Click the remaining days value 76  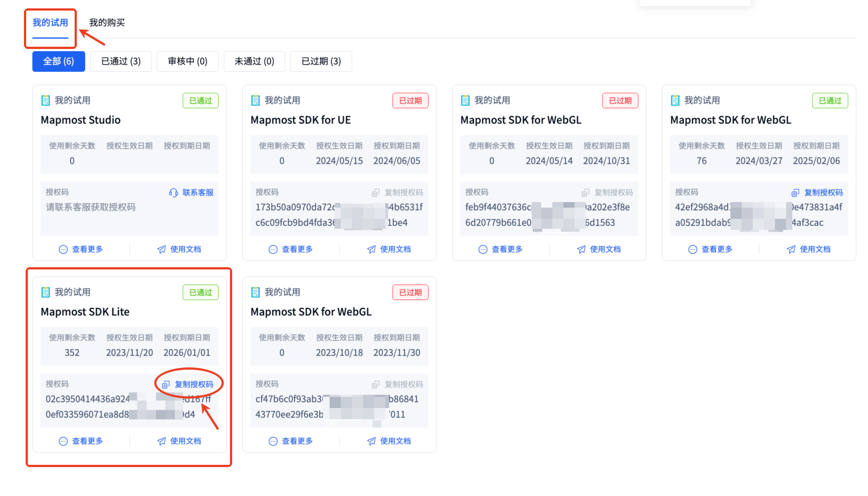click(x=702, y=161)
